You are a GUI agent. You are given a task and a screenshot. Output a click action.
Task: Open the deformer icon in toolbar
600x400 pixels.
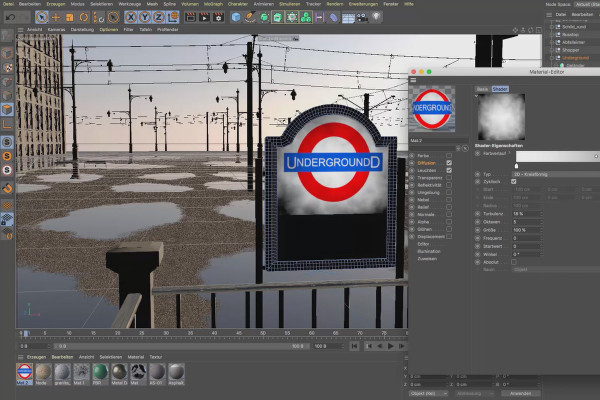click(334, 17)
